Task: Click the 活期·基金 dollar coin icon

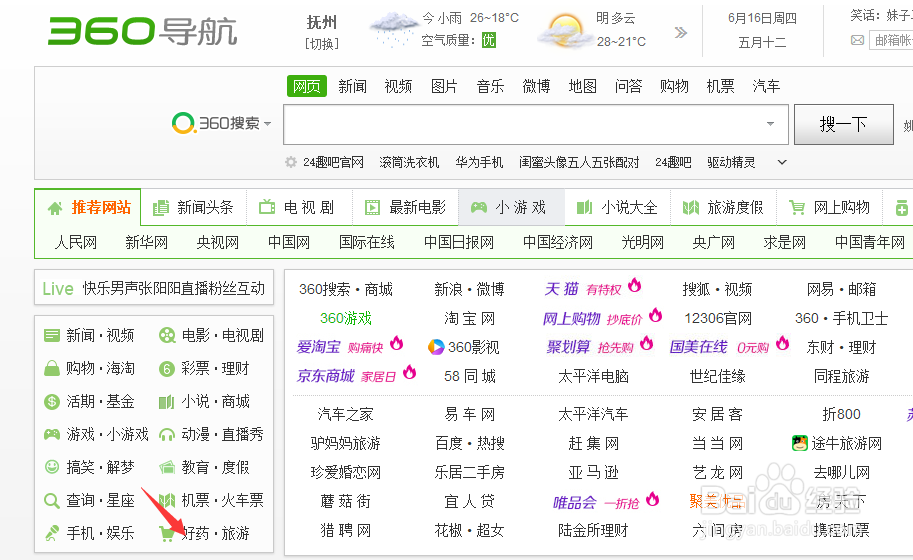Action: (52, 402)
